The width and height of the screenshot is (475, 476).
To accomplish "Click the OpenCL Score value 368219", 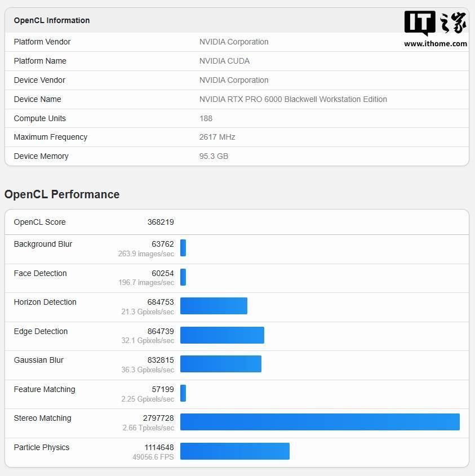I will 161,222.
